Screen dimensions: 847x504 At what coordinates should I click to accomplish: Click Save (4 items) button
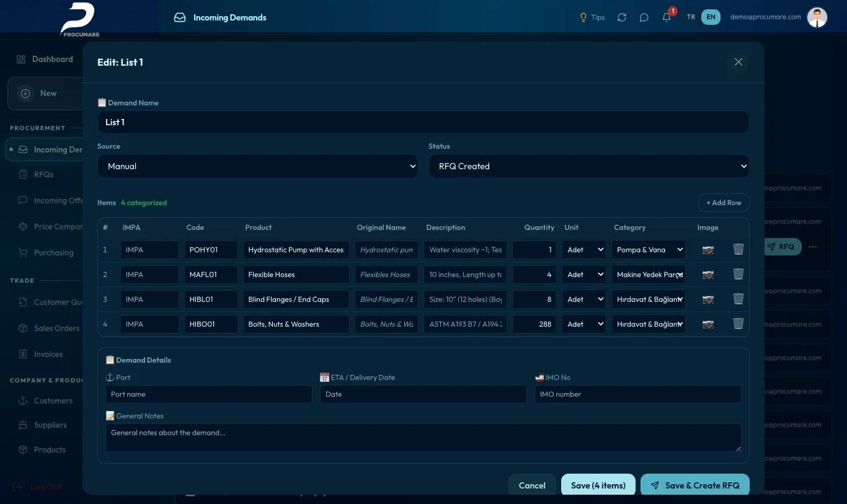[x=598, y=485]
